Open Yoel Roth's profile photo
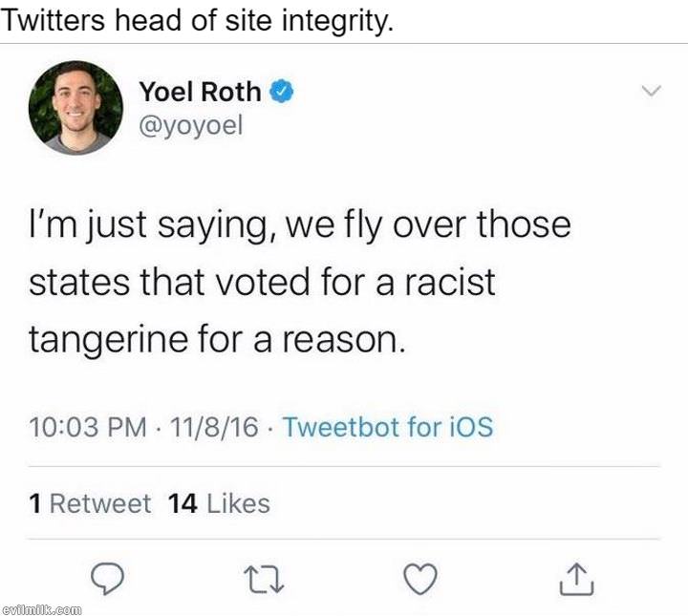The width and height of the screenshot is (688, 616). [x=75, y=108]
